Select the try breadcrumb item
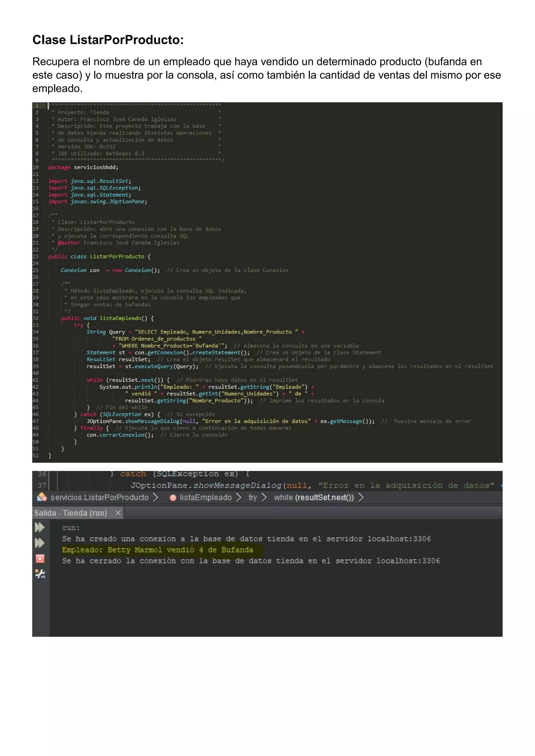The width and height of the screenshot is (535, 756). point(253,498)
